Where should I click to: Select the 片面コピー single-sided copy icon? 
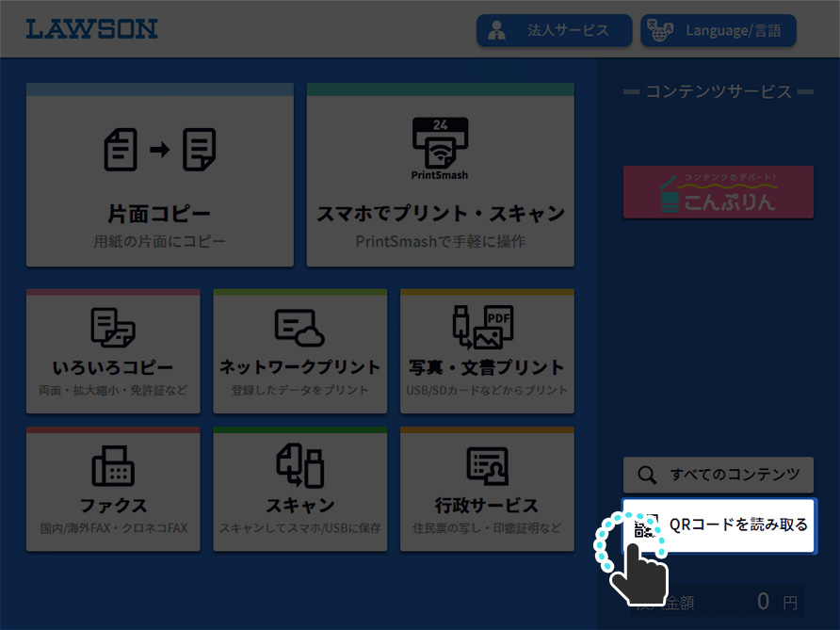click(x=158, y=151)
